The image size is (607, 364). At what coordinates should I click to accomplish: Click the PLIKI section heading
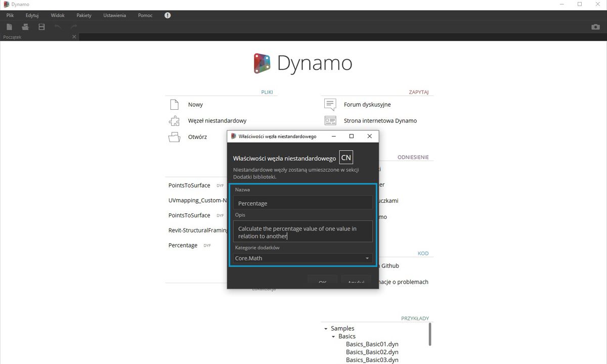(x=267, y=93)
